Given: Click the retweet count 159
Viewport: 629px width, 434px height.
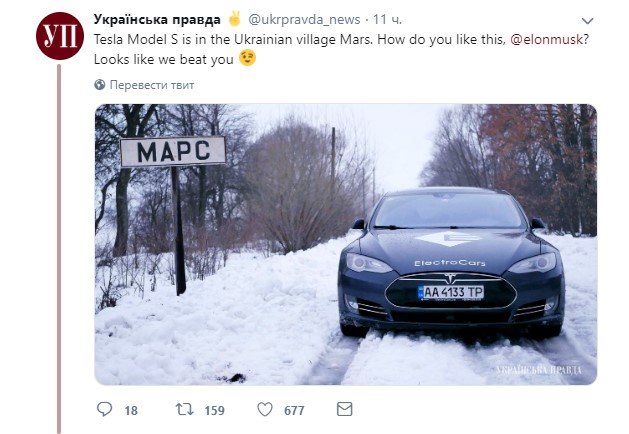Looking at the screenshot, I should (213, 410).
